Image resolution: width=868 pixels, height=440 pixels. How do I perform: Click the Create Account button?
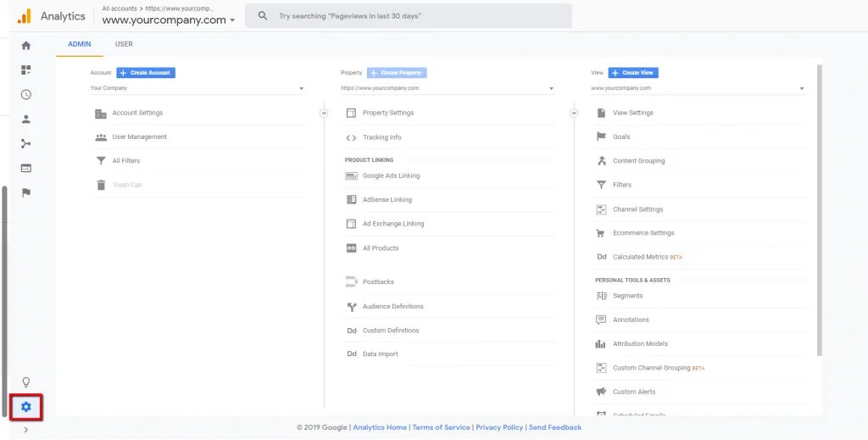pos(146,73)
